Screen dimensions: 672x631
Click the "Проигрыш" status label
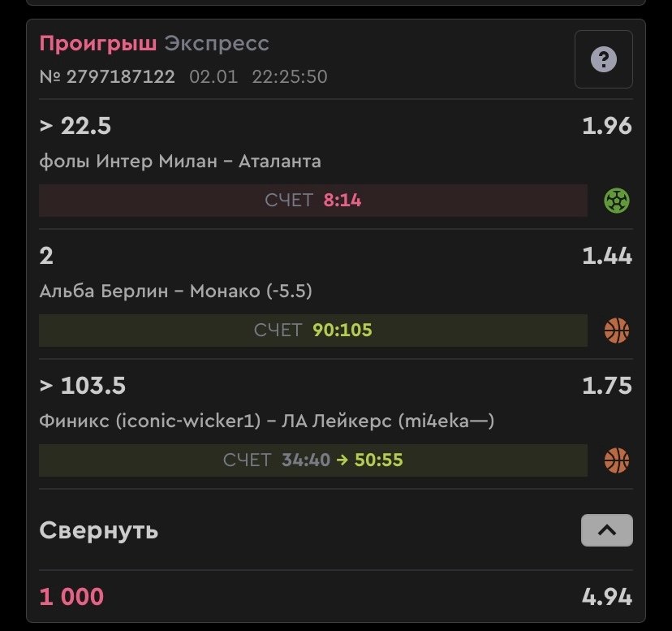tap(97, 43)
